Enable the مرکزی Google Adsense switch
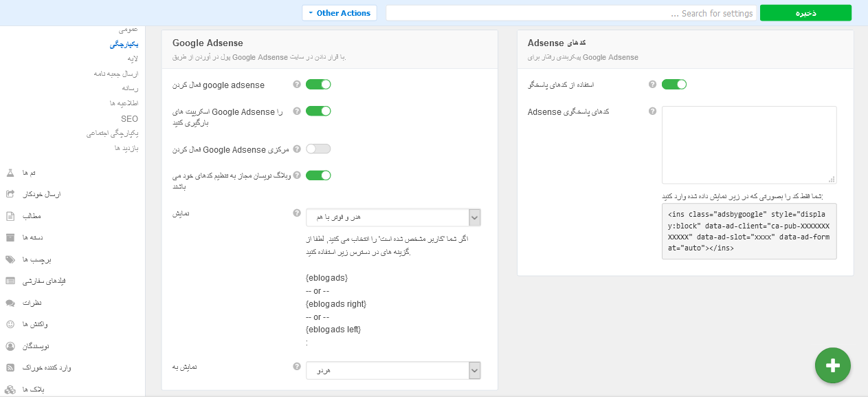 pos(318,149)
